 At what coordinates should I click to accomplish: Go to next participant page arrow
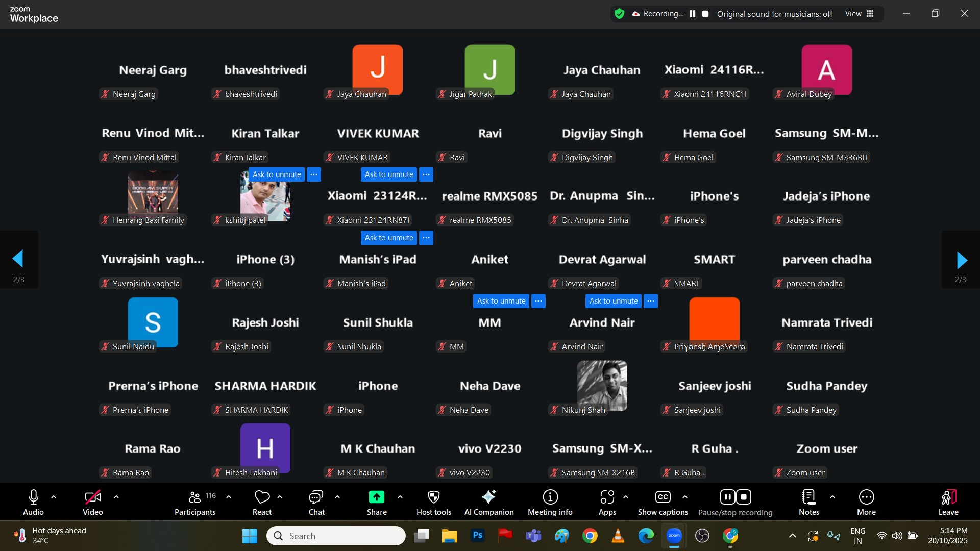point(961,260)
